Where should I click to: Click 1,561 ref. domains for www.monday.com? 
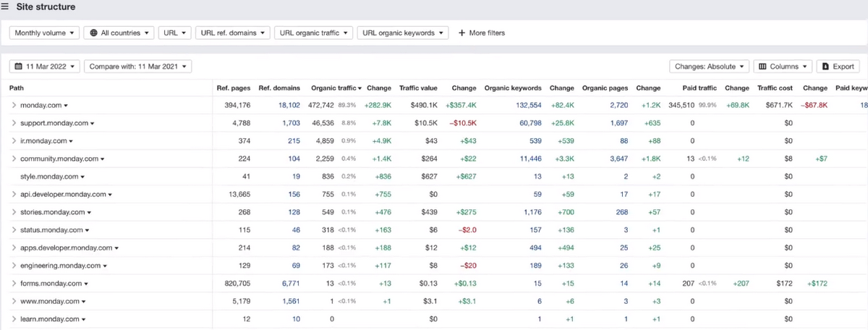(x=291, y=301)
